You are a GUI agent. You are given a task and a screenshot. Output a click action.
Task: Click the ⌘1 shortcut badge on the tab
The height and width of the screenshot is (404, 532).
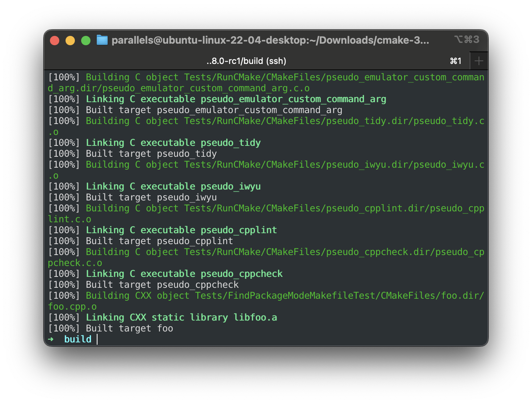456,61
